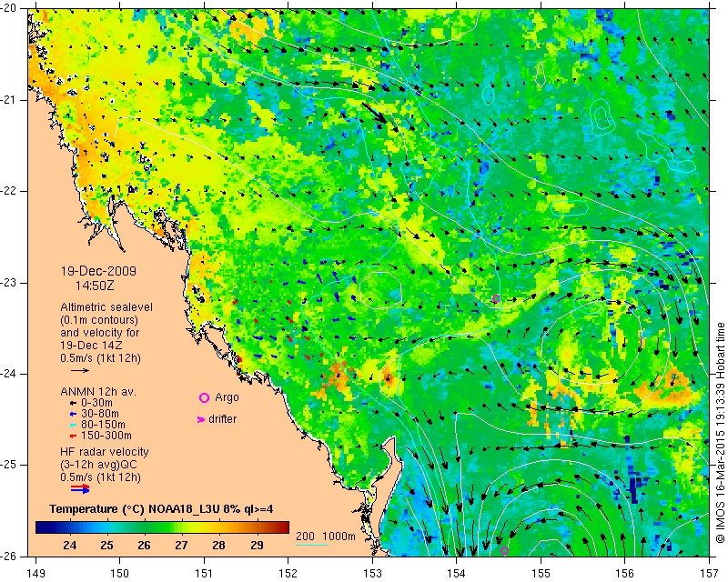Click the 'drifter' legend label
This screenshot has height=582, width=728.
222,419
